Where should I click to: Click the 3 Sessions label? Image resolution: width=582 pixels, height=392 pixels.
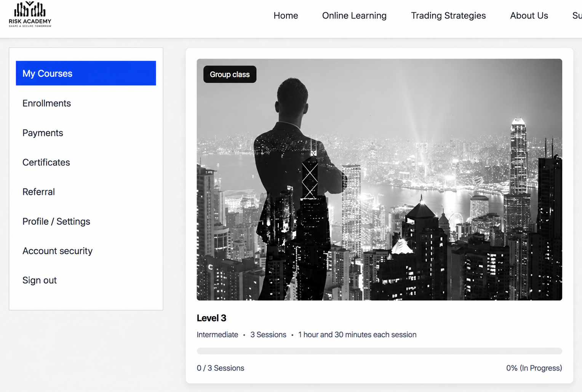tap(268, 334)
